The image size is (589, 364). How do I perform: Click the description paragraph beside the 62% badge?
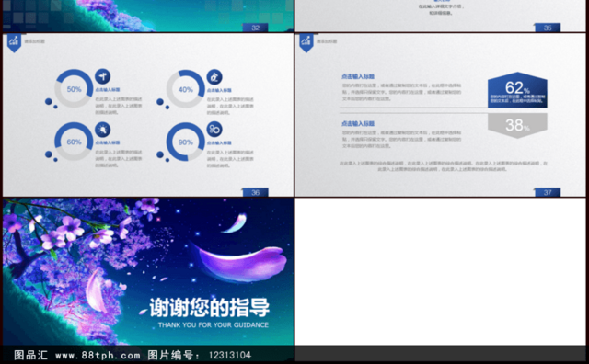click(401, 92)
